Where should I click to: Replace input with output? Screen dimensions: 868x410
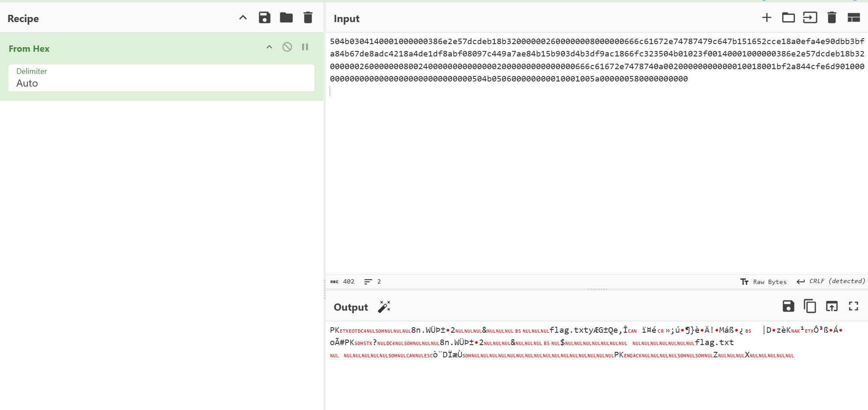831,306
